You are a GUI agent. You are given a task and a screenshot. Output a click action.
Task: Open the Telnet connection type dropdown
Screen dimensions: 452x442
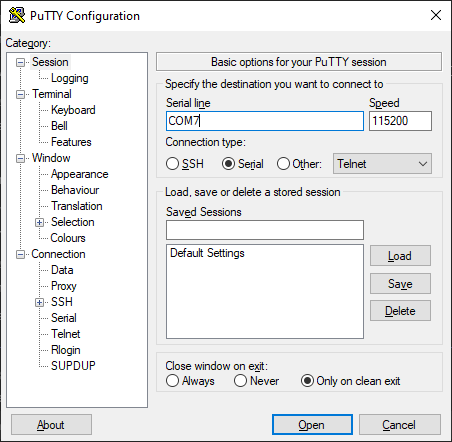tap(382, 164)
